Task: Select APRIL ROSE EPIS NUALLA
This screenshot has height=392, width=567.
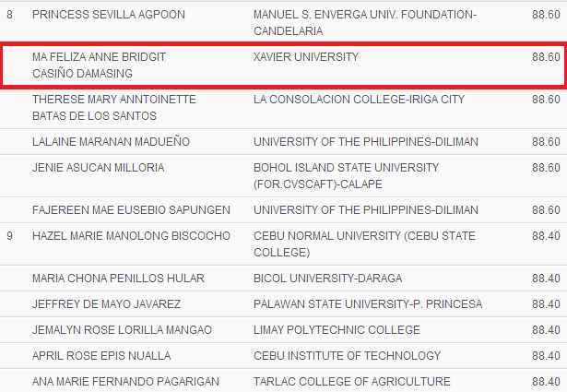Action: (x=101, y=355)
